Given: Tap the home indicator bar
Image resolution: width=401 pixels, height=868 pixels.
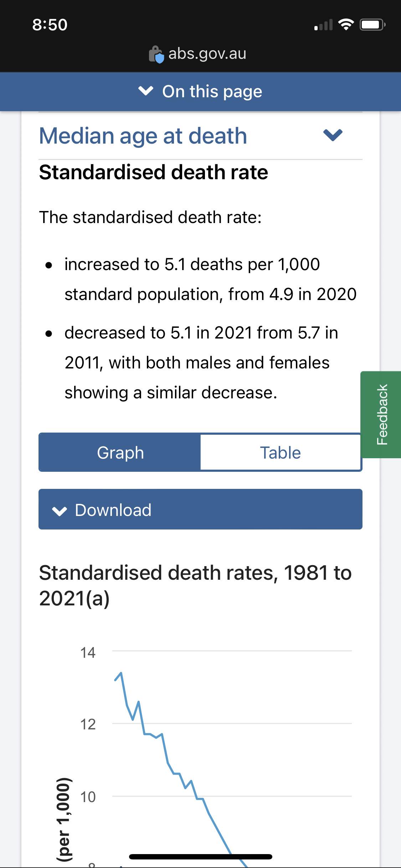Looking at the screenshot, I should [x=201, y=857].
